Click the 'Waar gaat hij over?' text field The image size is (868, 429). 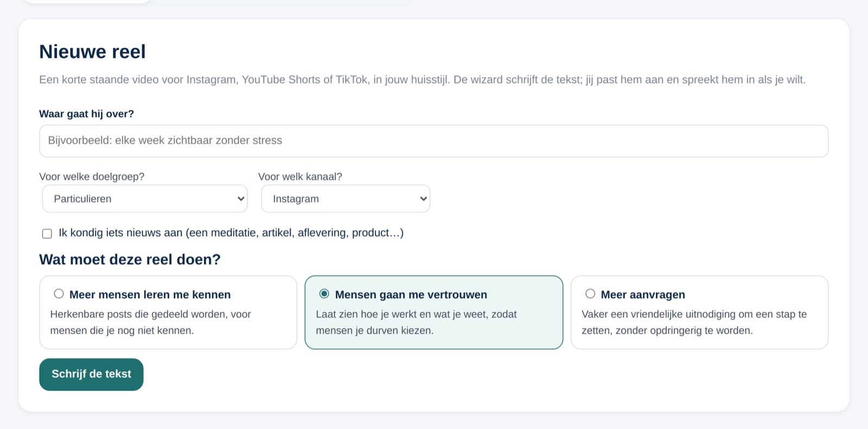pyautogui.click(x=433, y=141)
